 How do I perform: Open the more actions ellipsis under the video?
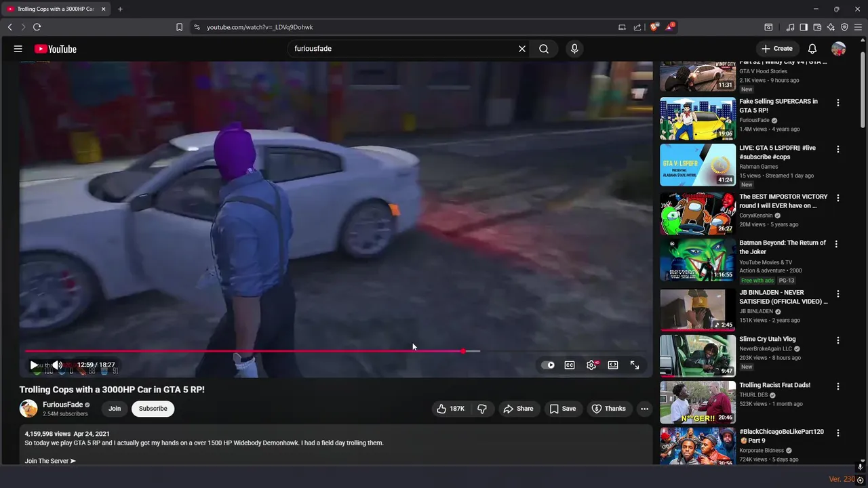point(644,409)
